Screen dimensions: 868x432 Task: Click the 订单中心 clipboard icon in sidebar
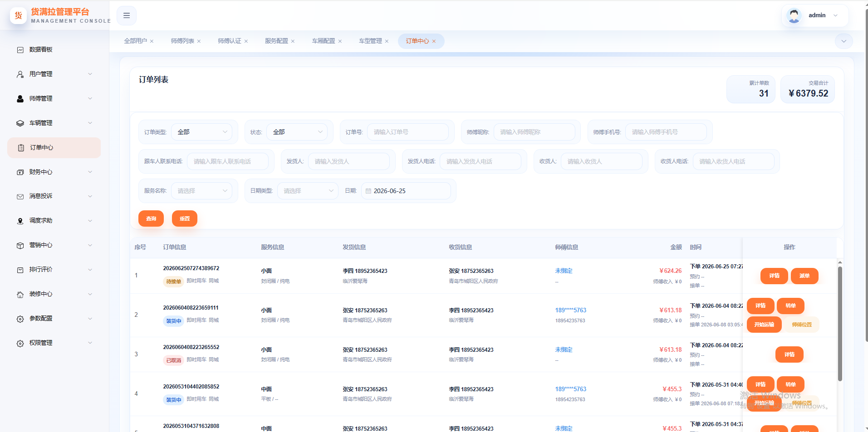tap(21, 148)
